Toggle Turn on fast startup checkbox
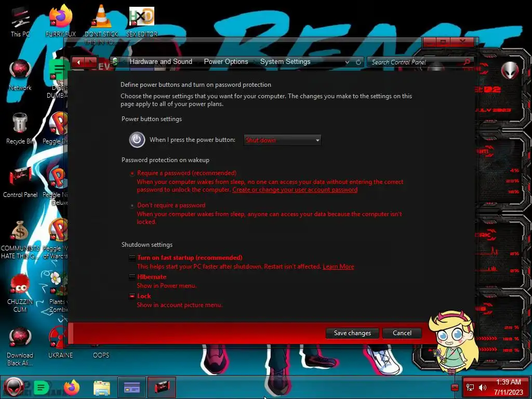 tap(132, 258)
